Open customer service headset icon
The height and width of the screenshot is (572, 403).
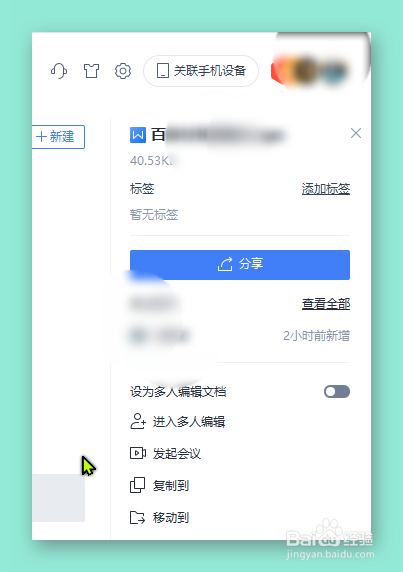(59, 71)
